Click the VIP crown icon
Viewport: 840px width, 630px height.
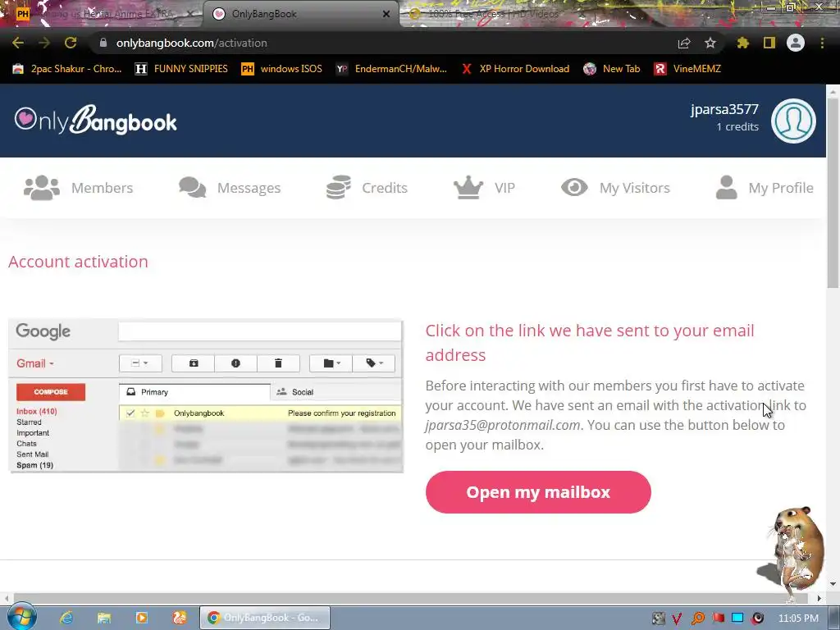(x=468, y=188)
